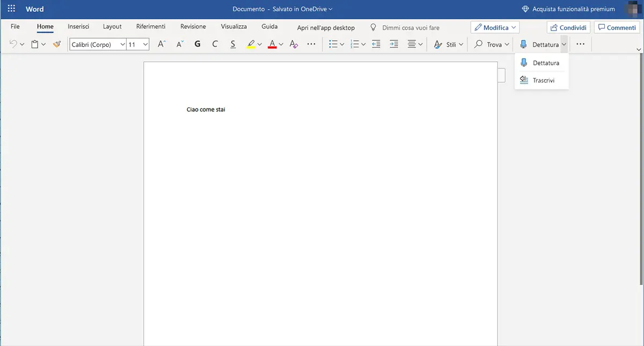Toggle italic formatting (C)
This screenshot has width=644, height=346.
[215, 45]
